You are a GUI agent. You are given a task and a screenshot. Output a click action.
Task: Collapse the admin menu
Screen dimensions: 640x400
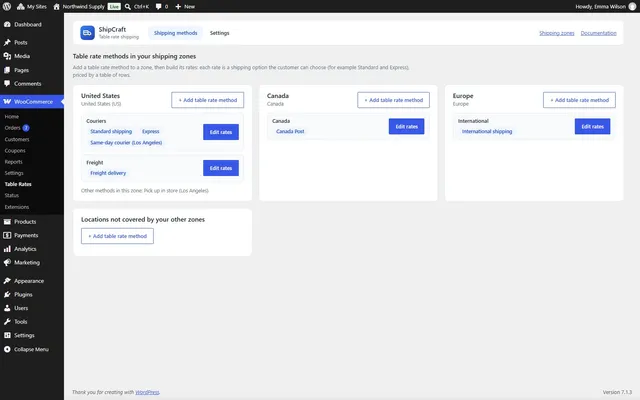[x=32, y=349]
